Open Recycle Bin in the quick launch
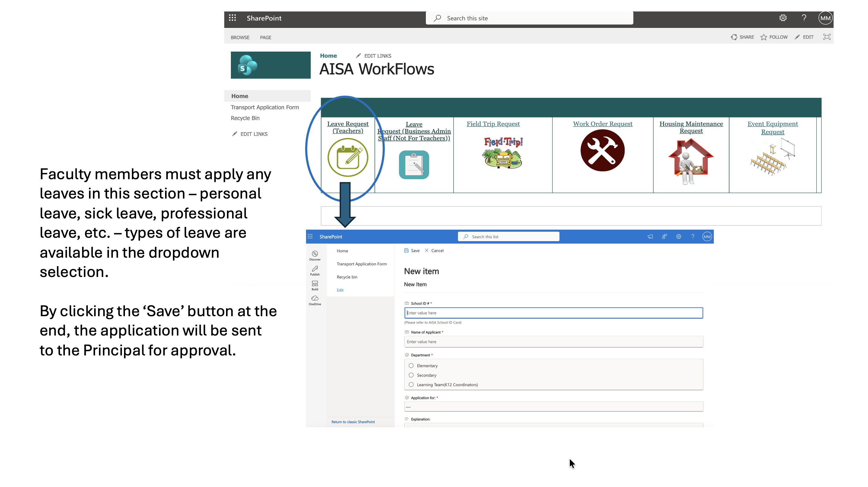The image size is (868, 487). [x=245, y=118]
